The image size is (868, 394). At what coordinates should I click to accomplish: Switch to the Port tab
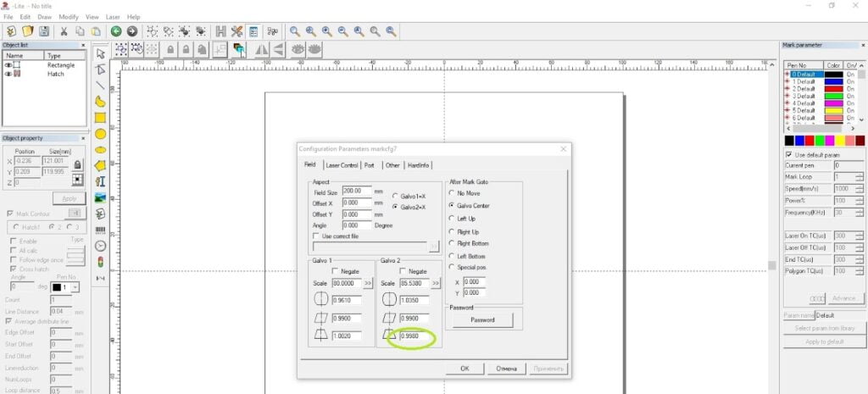point(370,165)
